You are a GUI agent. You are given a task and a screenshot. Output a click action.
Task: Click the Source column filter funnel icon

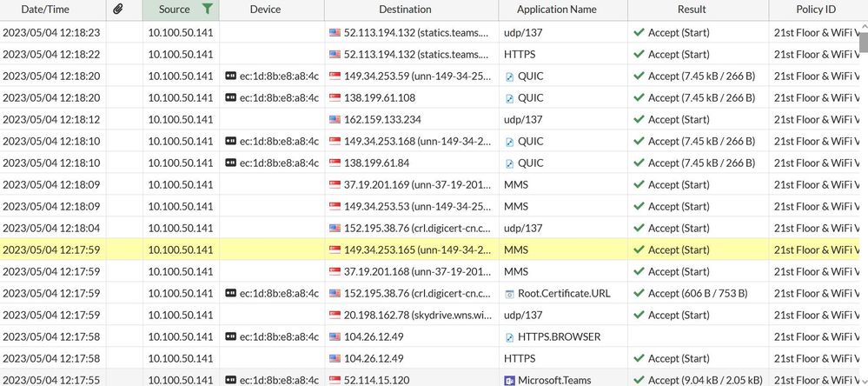(206, 10)
